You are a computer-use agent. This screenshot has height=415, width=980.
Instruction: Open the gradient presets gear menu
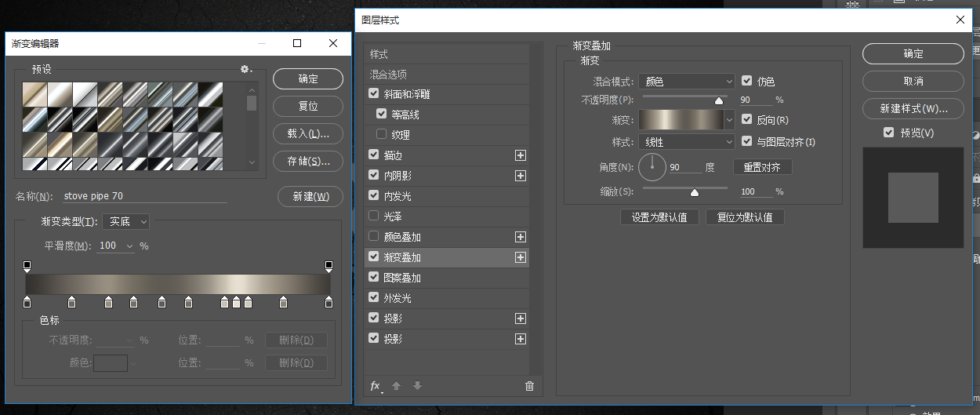click(x=246, y=70)
